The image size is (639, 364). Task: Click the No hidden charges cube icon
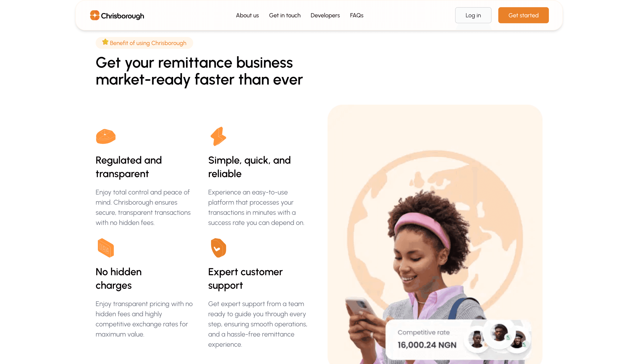click(x=106, y=248)
